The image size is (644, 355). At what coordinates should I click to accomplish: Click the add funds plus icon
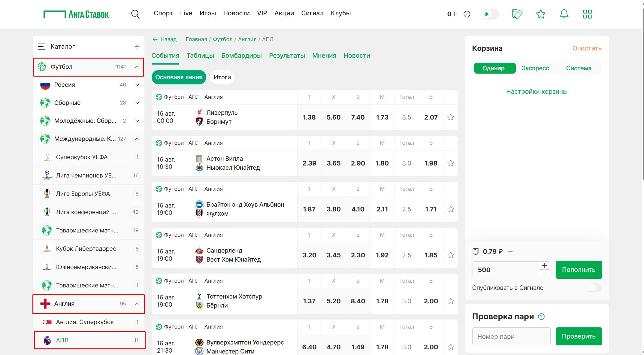tap(467, 14)
